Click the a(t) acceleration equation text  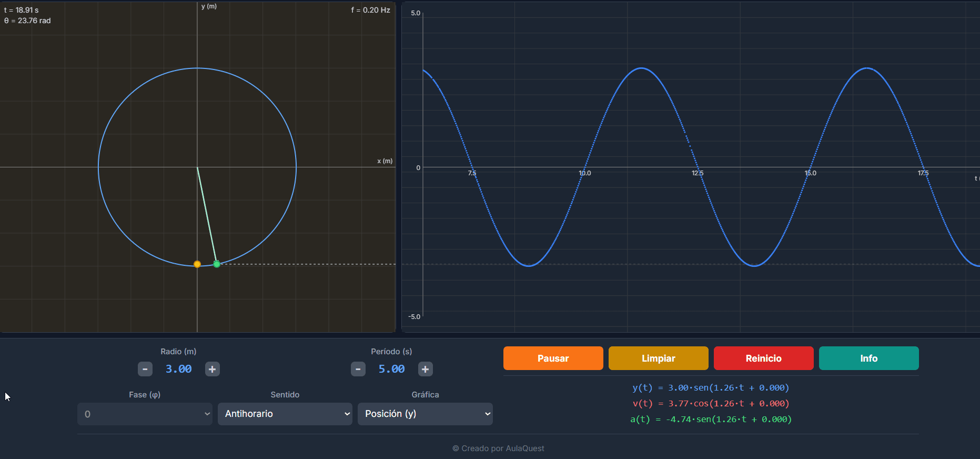(711, 420)
